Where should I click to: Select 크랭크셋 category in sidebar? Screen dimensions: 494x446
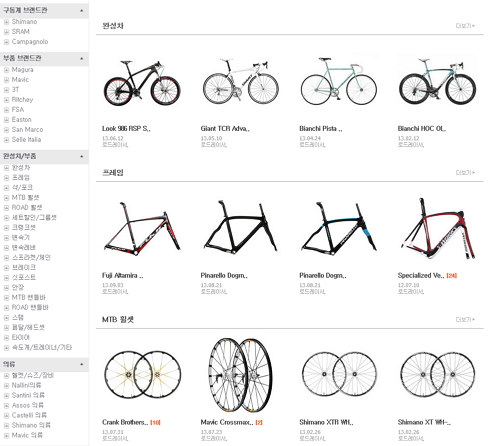tap(24, 228)
